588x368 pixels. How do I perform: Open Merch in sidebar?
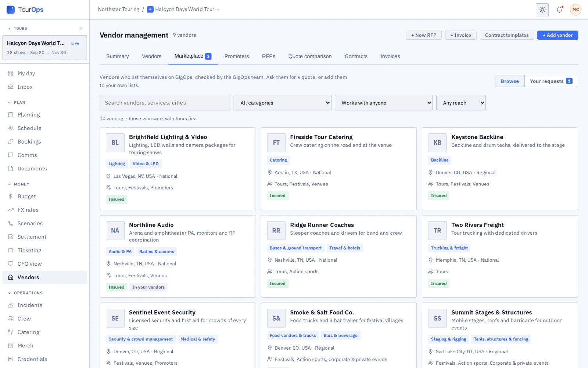(45, 346)
